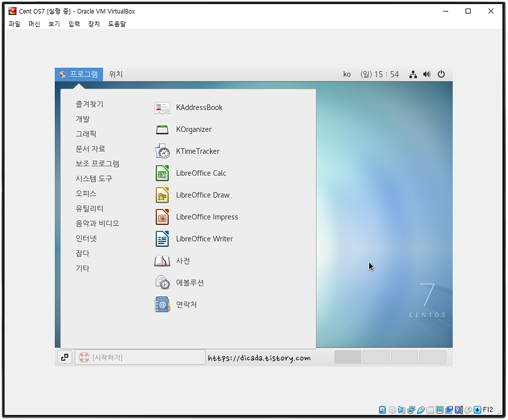Select the 그래픽 category

[86, 134]
